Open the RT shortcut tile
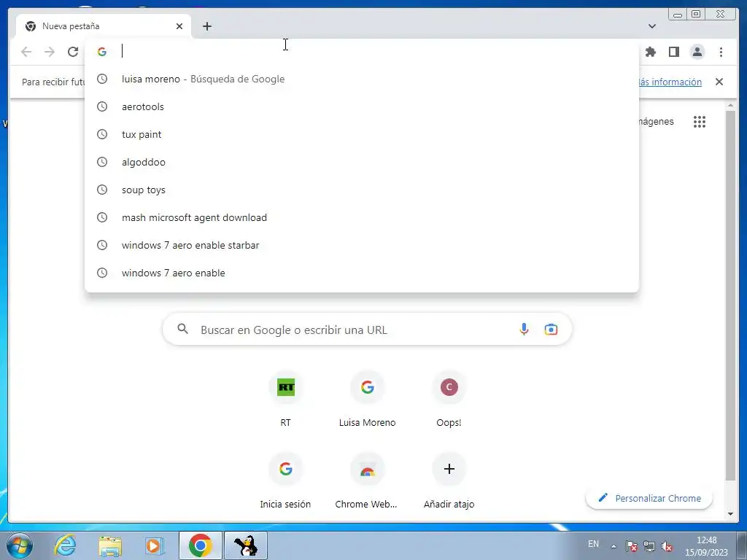This screenshot has width=747, height=560. coord(285,400)
